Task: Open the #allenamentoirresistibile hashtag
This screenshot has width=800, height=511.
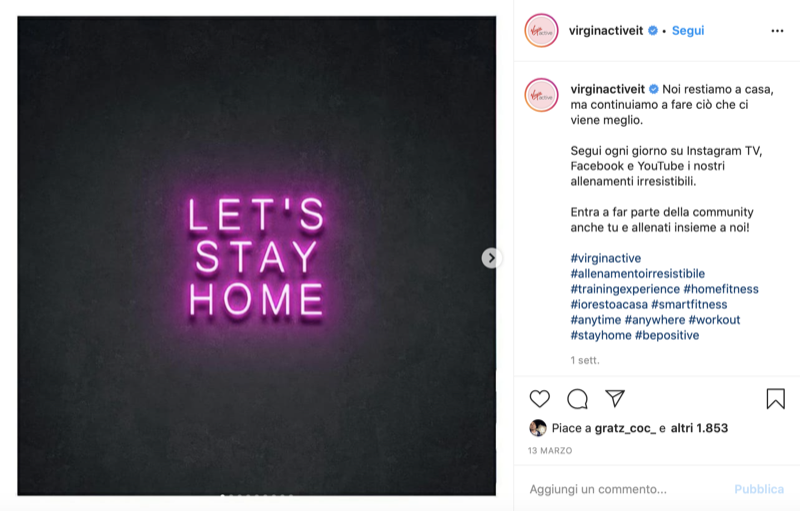Action: (x=638, y=273)
